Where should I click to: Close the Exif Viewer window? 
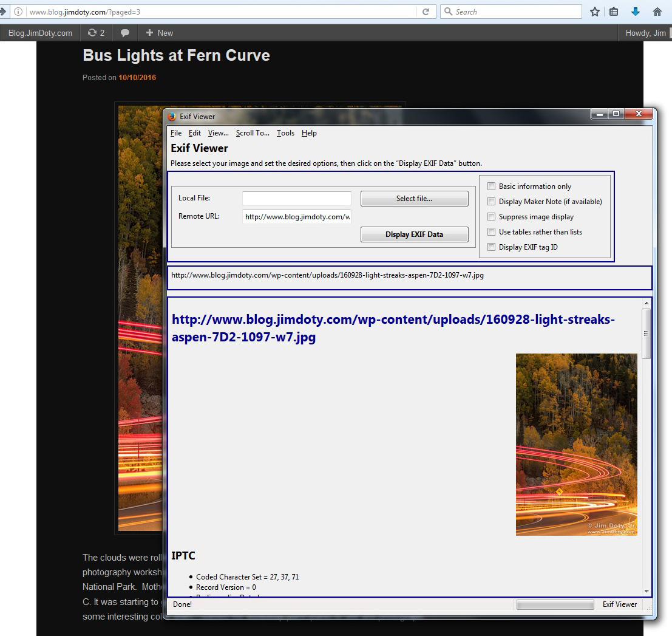click(x=639, y=114)
